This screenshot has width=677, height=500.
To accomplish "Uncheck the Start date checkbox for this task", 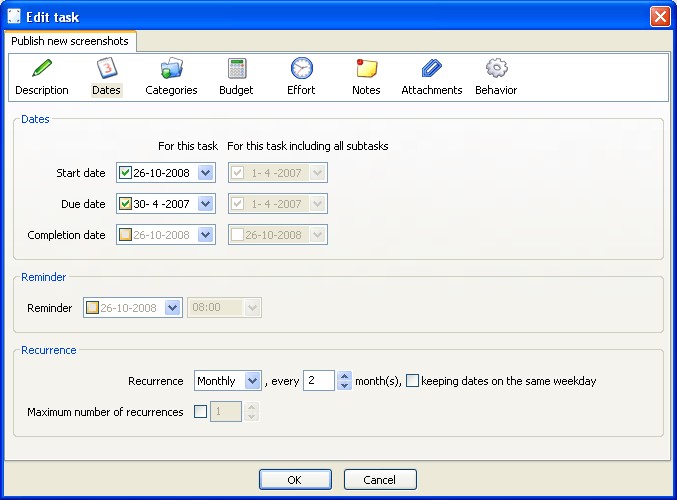I will pyautogui.click(x=125, y=173).
